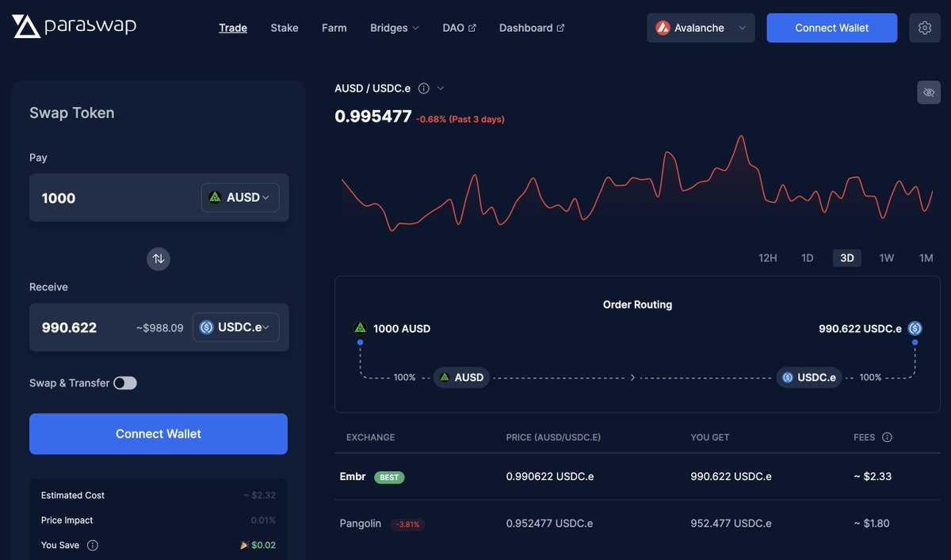
Task: Click the ~ $2.33 fee value
Action: pyautogui.click(x=873, y=477)
